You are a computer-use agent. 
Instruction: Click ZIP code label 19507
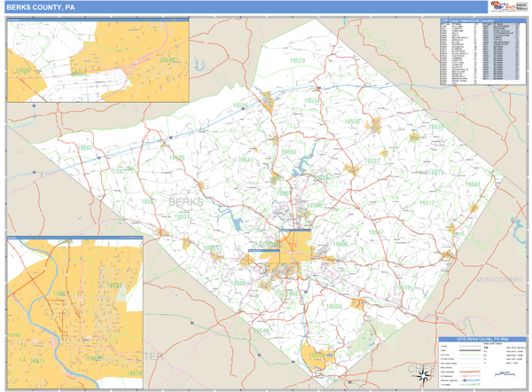[x=85, y=147]
